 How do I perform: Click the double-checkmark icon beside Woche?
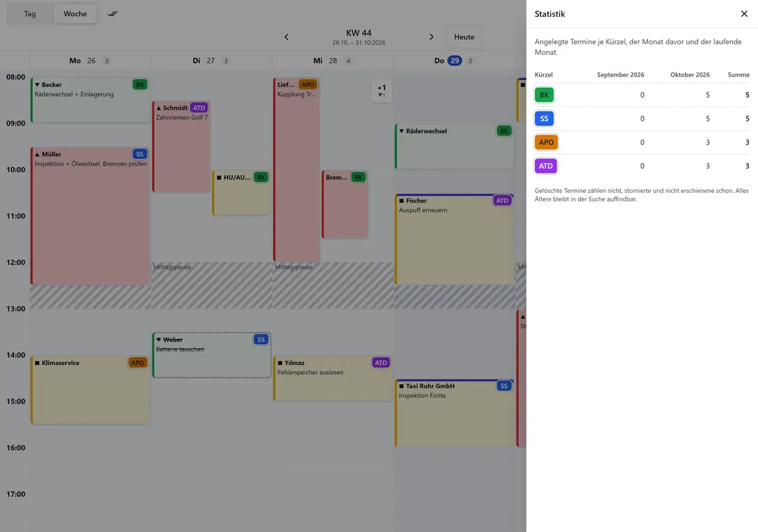click(x=112, y=13)
